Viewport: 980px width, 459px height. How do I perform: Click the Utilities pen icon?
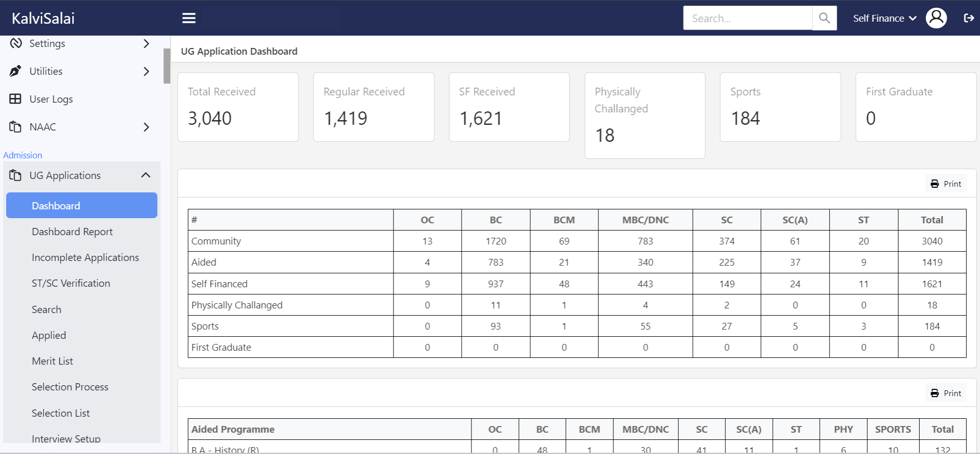tap(15, 71)
